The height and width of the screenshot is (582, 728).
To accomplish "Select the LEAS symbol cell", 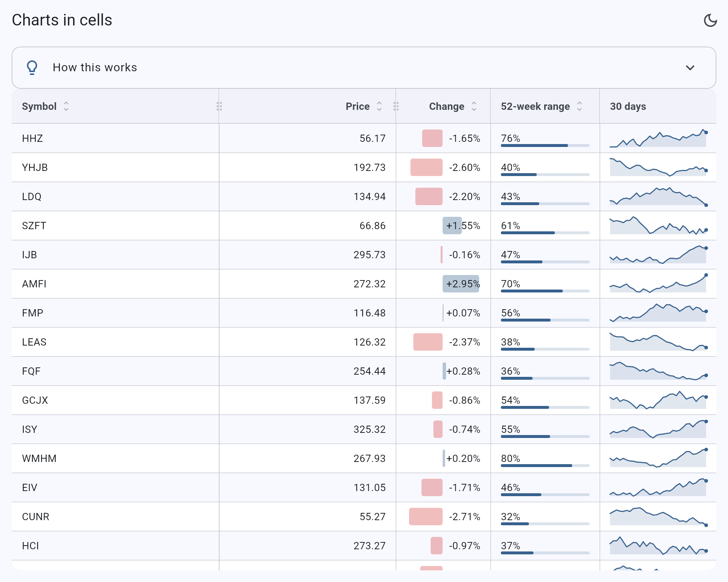I will click(115, 342).
